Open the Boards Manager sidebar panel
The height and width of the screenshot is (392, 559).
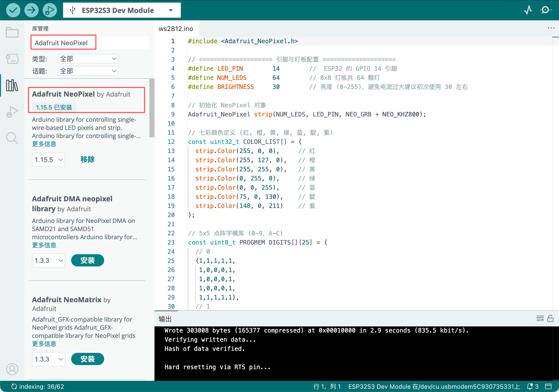click(12, 59)
